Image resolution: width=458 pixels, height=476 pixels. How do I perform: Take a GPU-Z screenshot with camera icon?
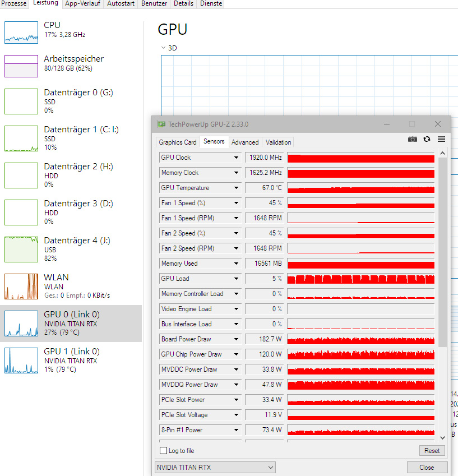(x=412, y=139)
